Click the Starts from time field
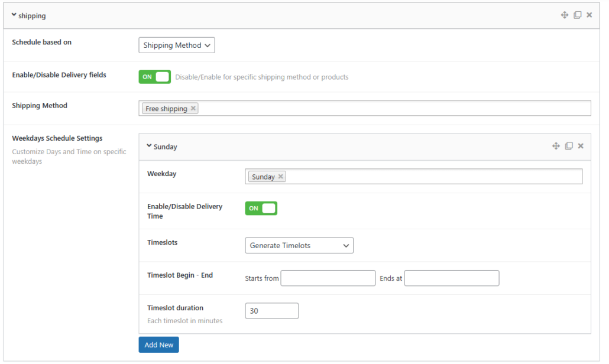Image resolution: width=609 pixels, height=364 pixels. coord(328,278)
